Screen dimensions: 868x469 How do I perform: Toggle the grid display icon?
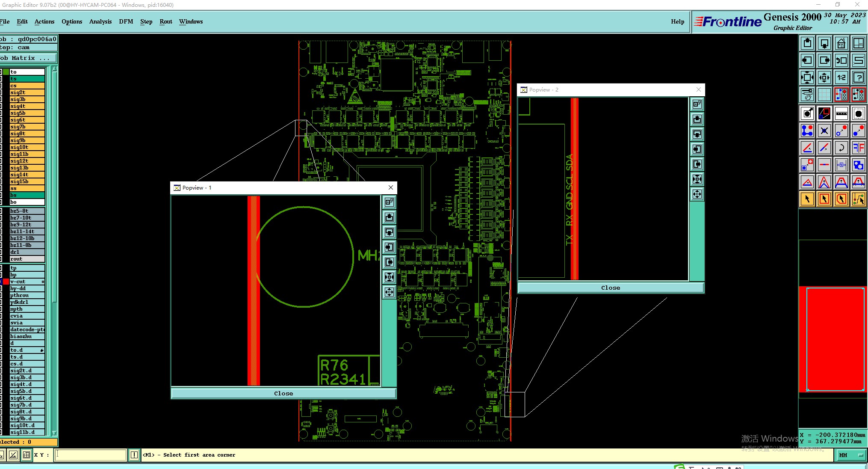pyautogui.click(x=824, y=94)
